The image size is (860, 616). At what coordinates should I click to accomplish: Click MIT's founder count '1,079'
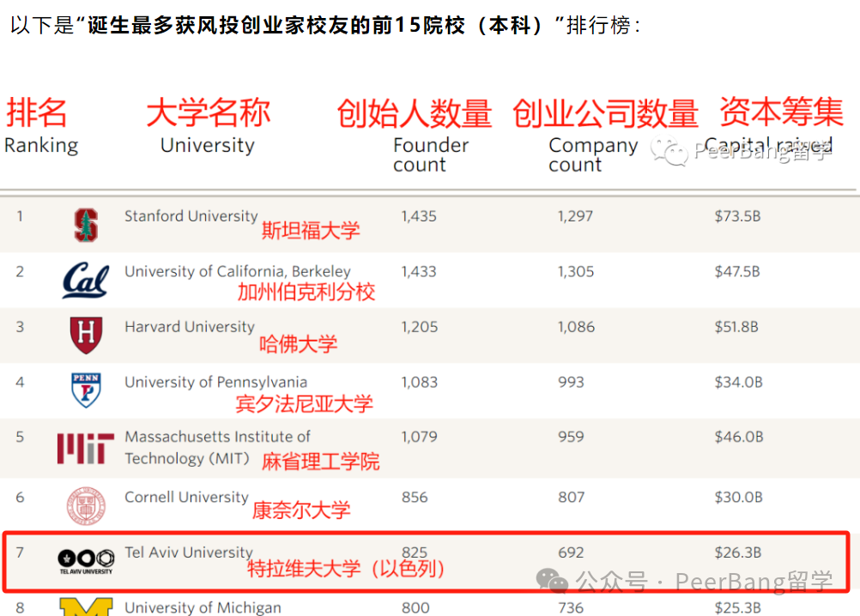[x=420, y=437]
